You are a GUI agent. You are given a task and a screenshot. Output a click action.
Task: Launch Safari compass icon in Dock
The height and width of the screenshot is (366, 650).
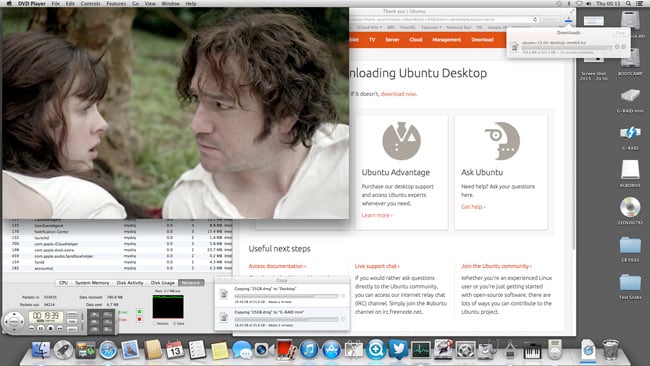click(108, 350)
